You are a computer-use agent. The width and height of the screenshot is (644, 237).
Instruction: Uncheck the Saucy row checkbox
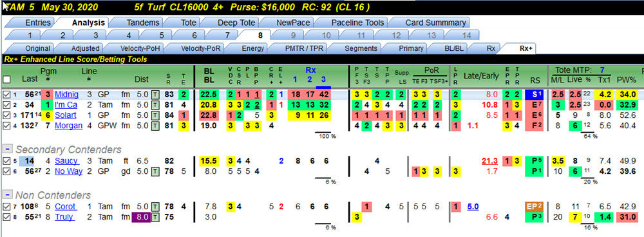click(6, 160)
